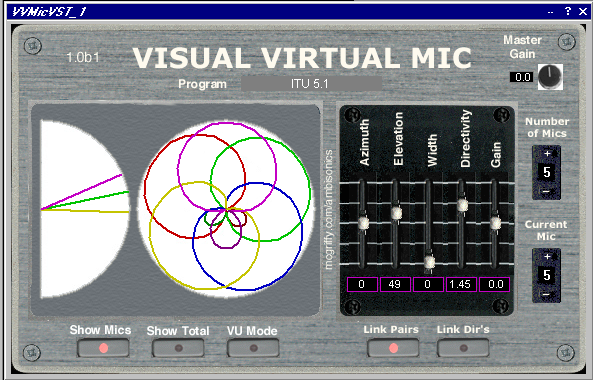Enable the Link Dir's button

click(463, 348)
